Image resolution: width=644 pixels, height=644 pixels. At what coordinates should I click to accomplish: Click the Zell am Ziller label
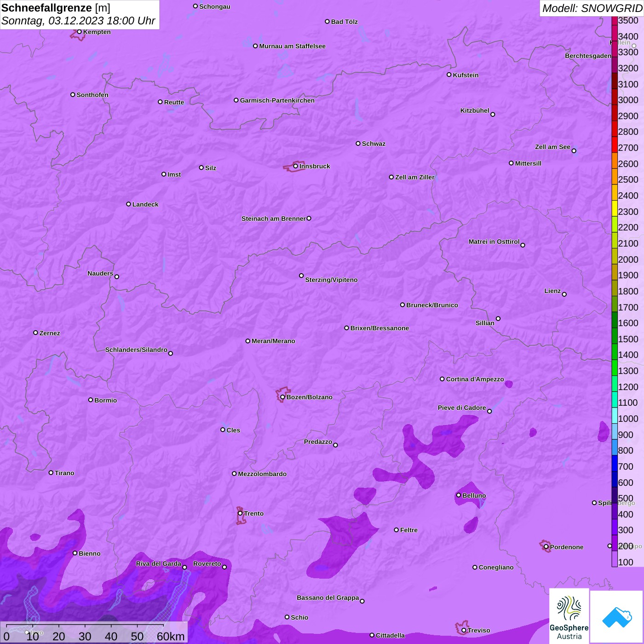[x=414, y=177]
